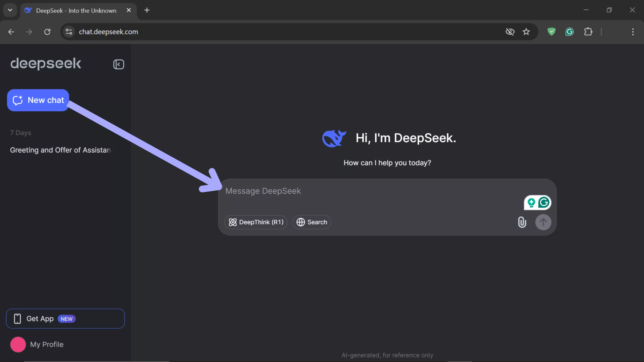This screenshot has height=362, width=644.
Task: Open Grammarly suggestions inside the message box
Action: pyautogui.click(x=544, y=203)
